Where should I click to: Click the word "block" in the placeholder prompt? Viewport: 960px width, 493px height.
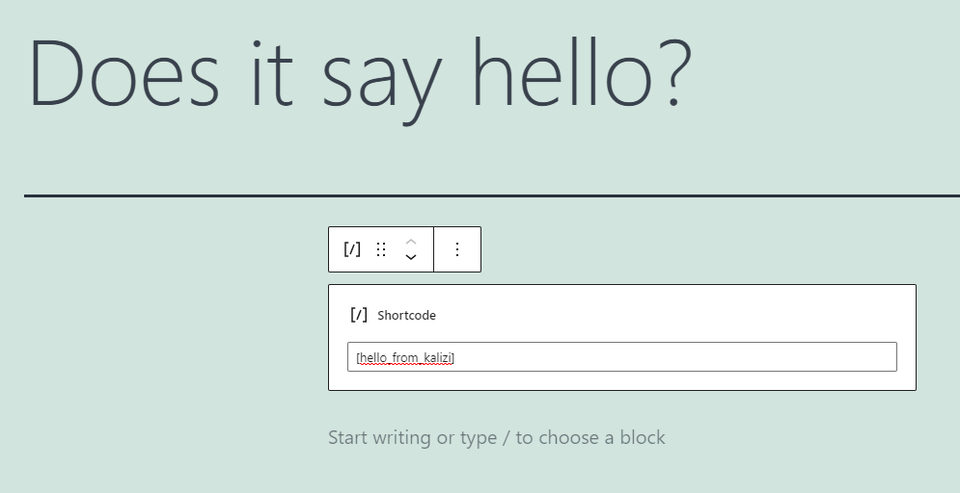coord(642,438)
